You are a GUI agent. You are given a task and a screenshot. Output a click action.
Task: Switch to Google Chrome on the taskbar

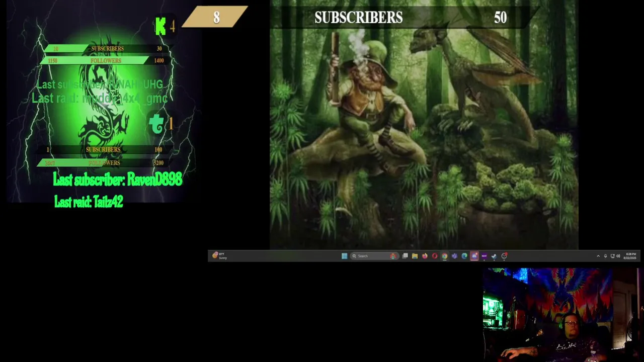(444, 256)
